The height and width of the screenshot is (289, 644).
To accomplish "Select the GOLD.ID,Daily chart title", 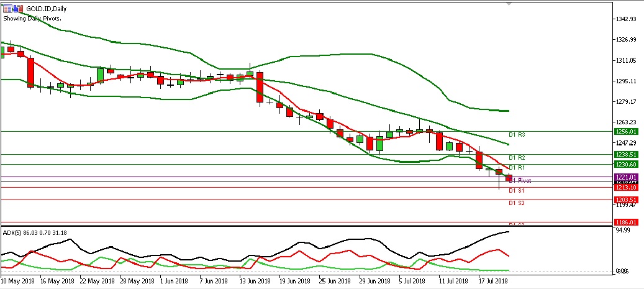I will (46, 9).
